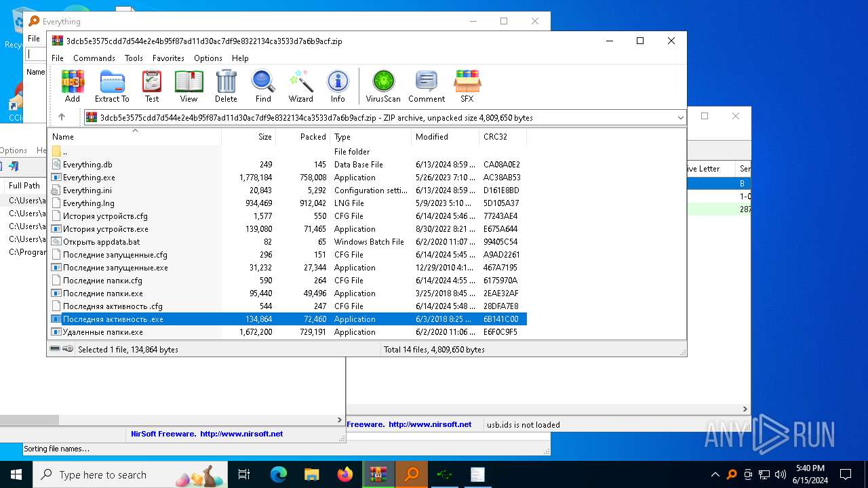Open the Options menu in WinRAR
Image resolution: width=868 pixels, height=488 pixels.
click(208, 58)
